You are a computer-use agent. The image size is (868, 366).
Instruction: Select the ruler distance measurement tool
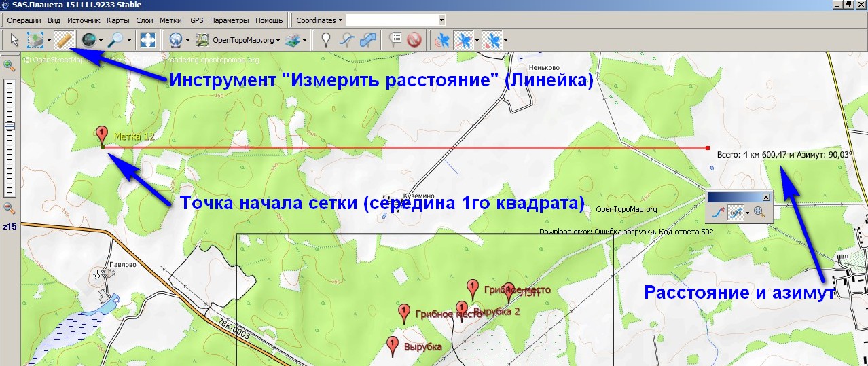(x=64, y=40)
